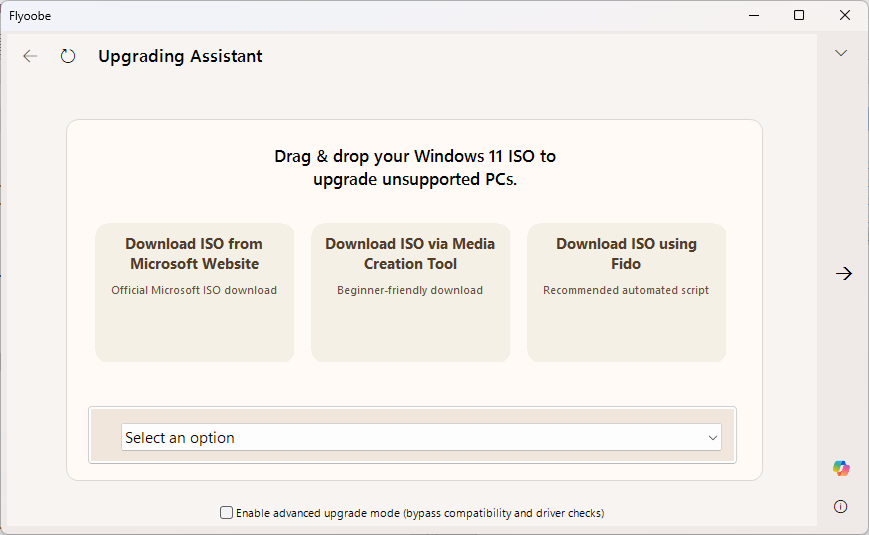Click 'Beginner-friendly download' subtitle text
The image size is (869, 535).
click(x=410, y=290)
